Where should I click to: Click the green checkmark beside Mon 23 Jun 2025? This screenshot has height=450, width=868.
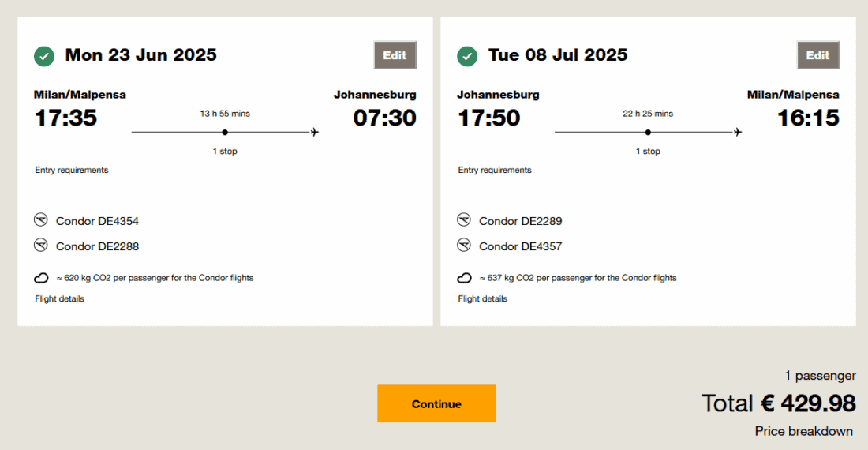click(x=44, y=56)
